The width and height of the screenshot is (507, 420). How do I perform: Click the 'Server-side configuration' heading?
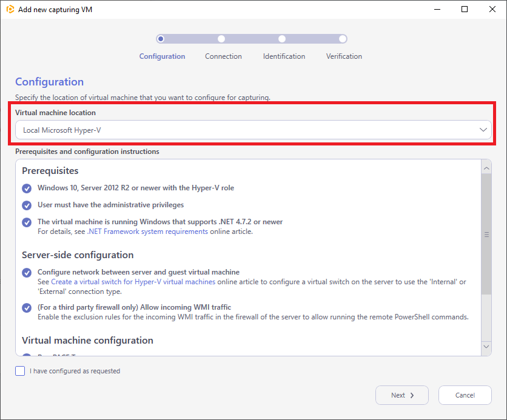point(78,255)
